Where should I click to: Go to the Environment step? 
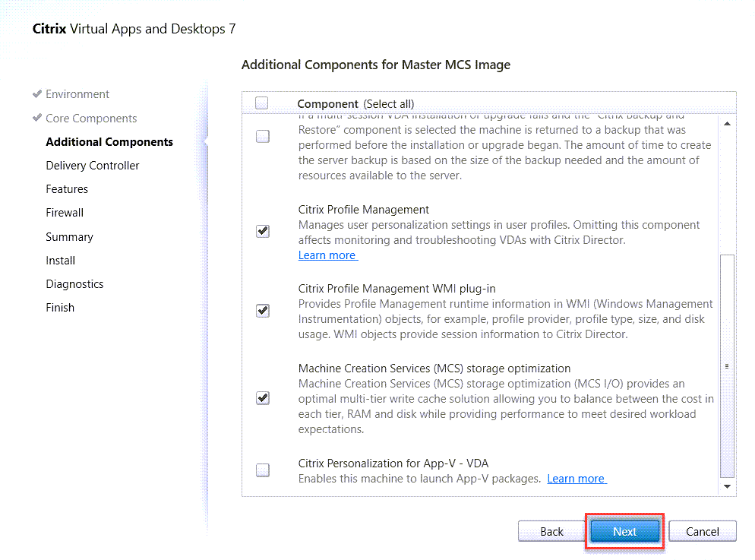point(77,94)
